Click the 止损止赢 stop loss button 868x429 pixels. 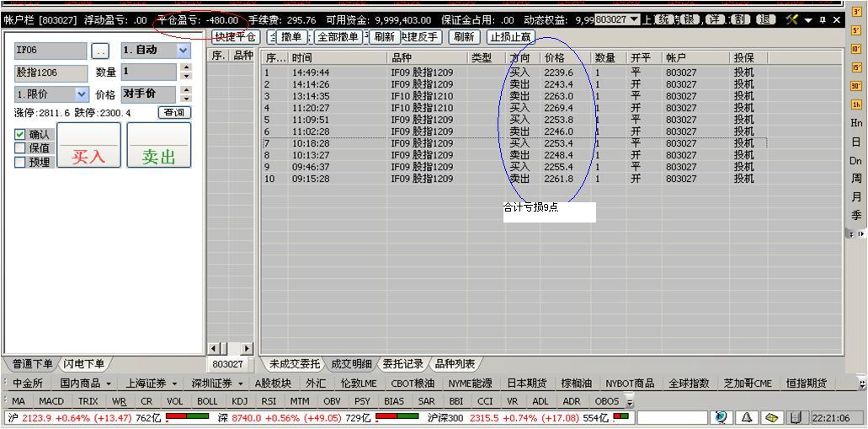[x=510, y=37]
